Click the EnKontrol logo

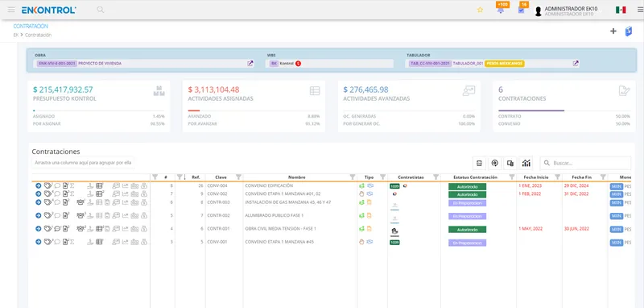coord(48,10)
